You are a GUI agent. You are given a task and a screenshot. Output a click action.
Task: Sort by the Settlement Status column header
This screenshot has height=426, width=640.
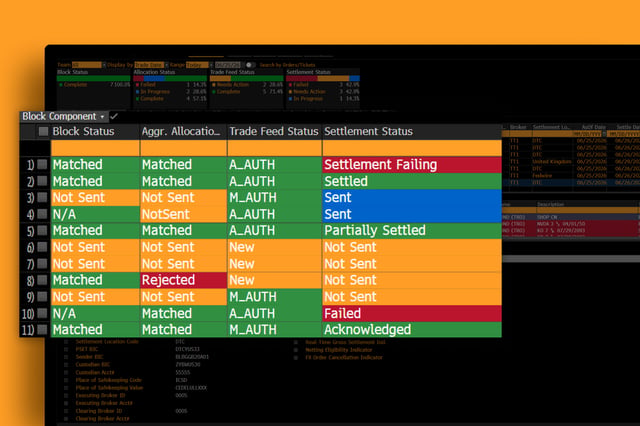point(368,131)
